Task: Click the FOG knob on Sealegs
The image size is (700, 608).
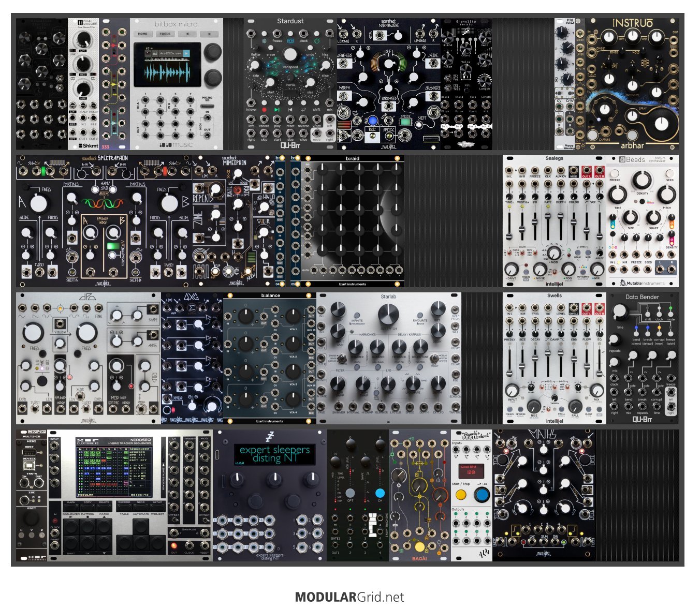Action: click(x=568, y=269)
